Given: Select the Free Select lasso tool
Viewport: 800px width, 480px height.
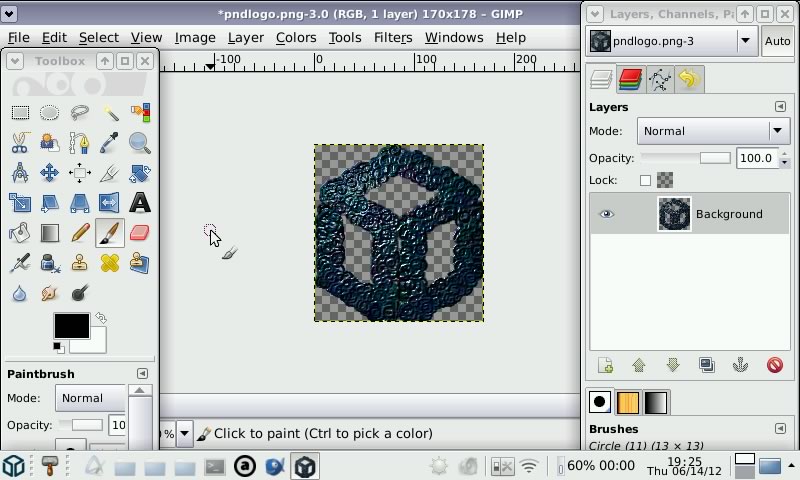Looking at the screenshot, I should 80,112.
